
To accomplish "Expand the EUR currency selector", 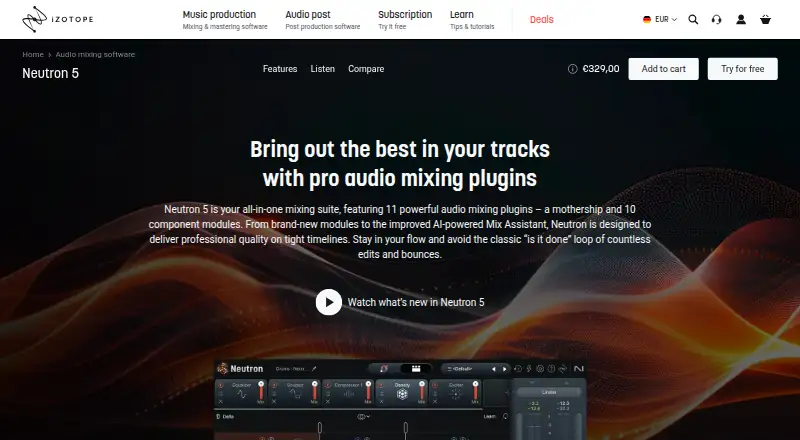I will pos(660,19).
